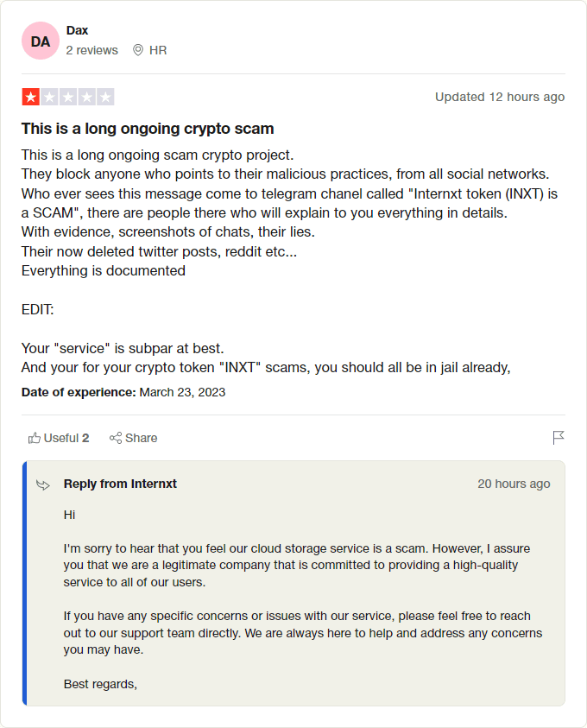Click the location pin icon

(x=138, y=50)
